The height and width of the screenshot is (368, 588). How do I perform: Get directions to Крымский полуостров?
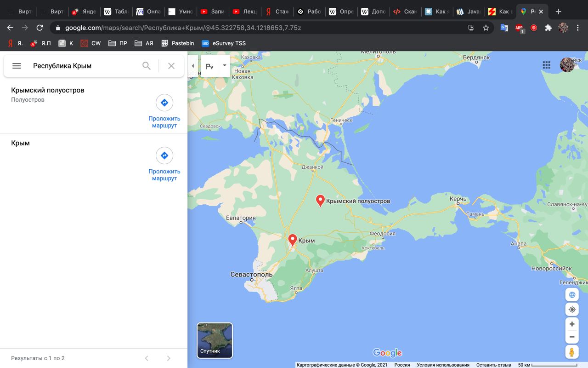coord(164,111)
